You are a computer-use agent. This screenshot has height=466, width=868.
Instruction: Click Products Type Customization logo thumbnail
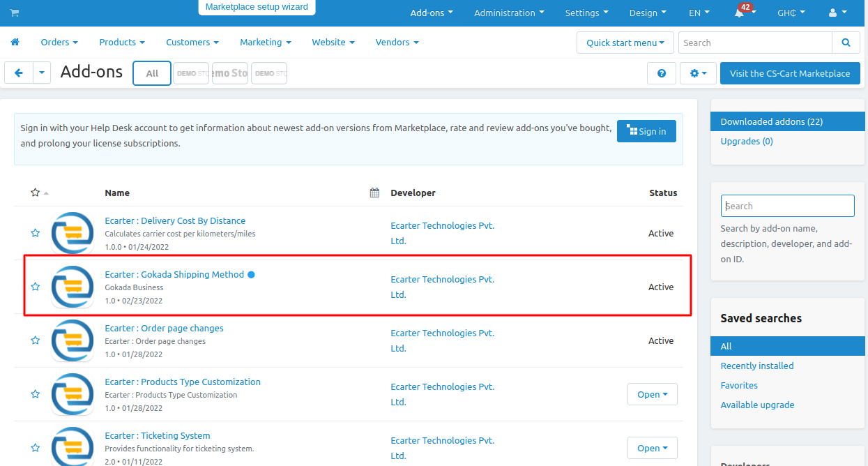[73, 394]
